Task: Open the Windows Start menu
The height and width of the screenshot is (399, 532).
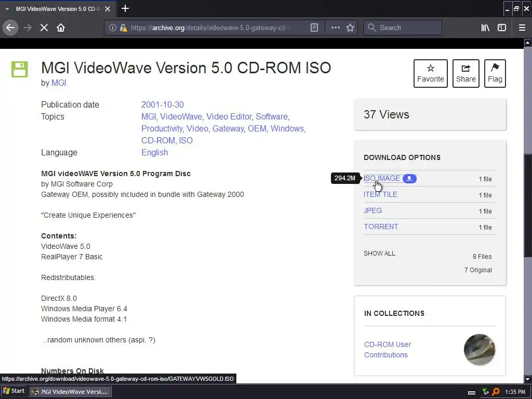Action: coord(14,391)
